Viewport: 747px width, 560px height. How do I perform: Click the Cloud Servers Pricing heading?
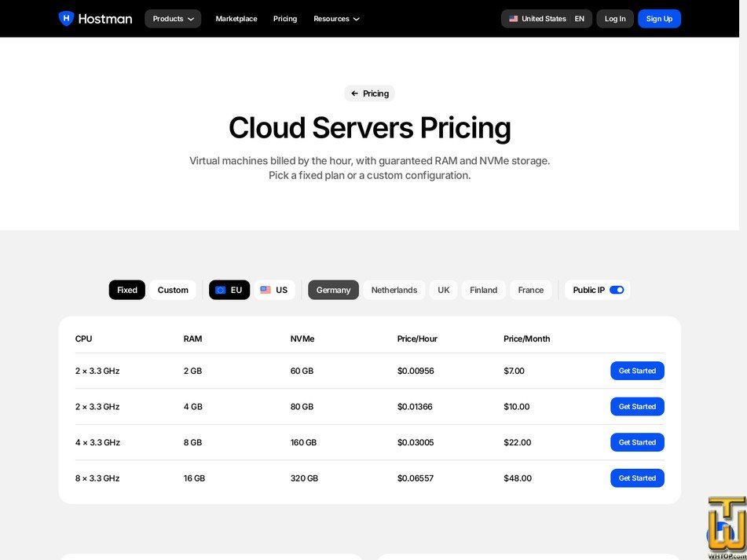[370, 127]
